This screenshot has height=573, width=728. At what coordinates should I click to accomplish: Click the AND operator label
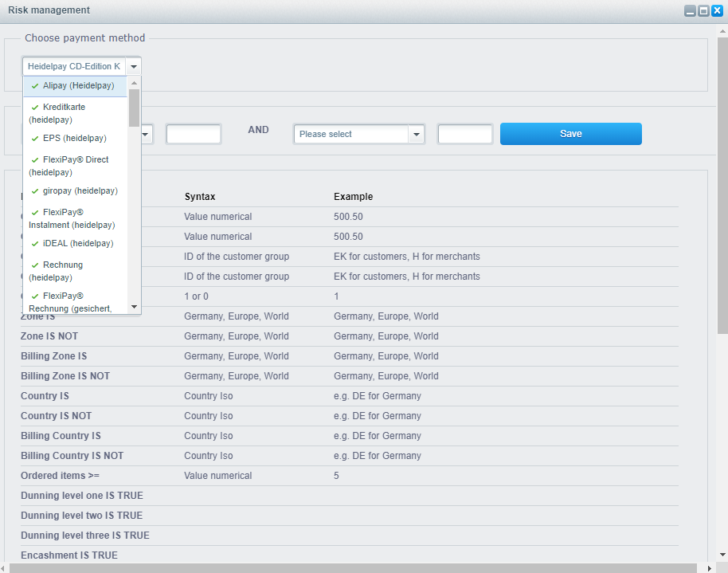point(258,130)
